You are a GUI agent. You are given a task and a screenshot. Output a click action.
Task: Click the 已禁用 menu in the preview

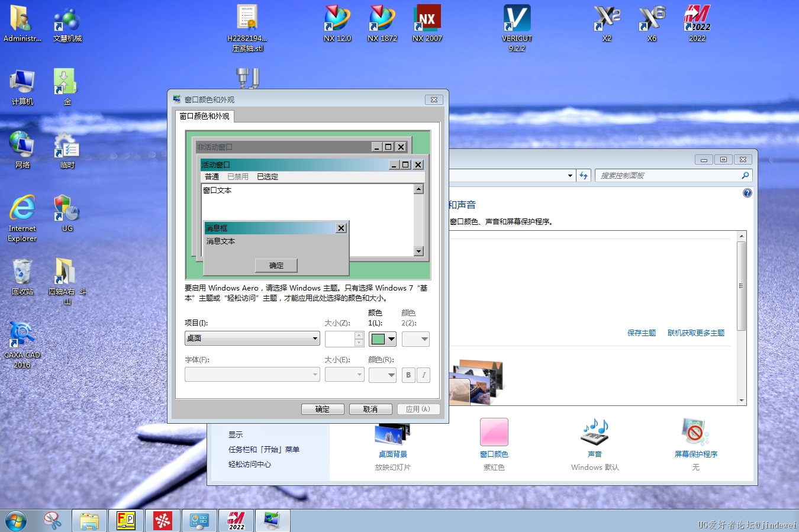(238, 176)
